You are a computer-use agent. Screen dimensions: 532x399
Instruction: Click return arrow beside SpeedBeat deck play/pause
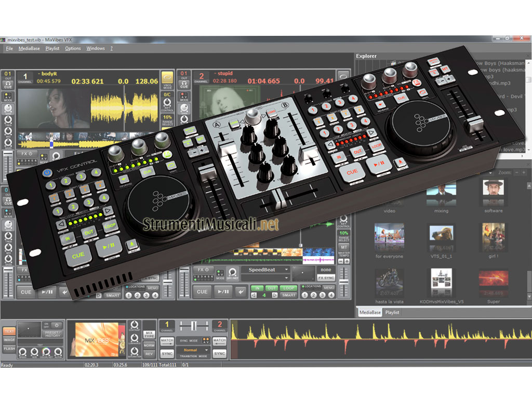[x=240, y=292]
